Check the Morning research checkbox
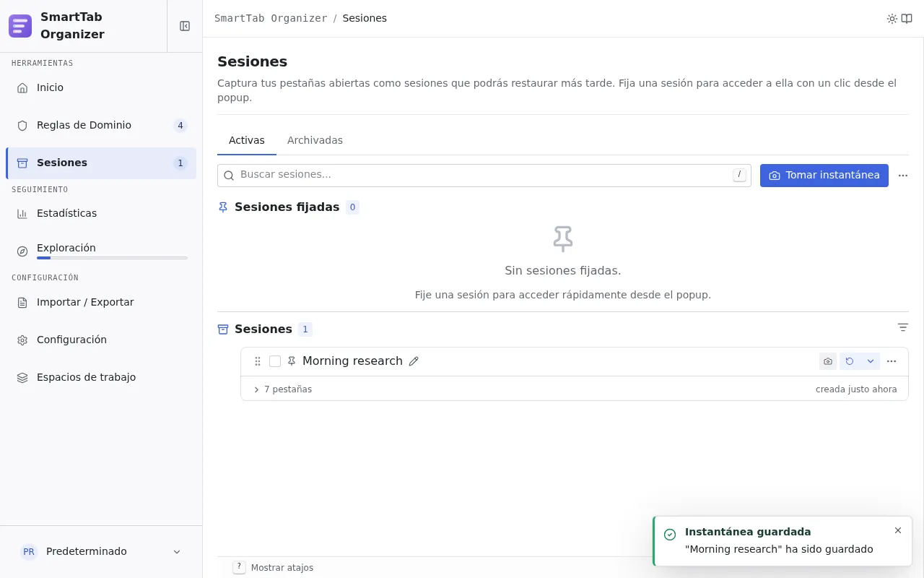Viewport: 924px width, 578px height. (275, 361)
